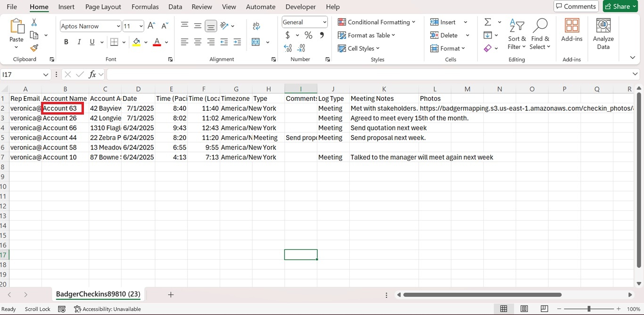Click the Paste clipboard icon

click(x=17, y=26)
